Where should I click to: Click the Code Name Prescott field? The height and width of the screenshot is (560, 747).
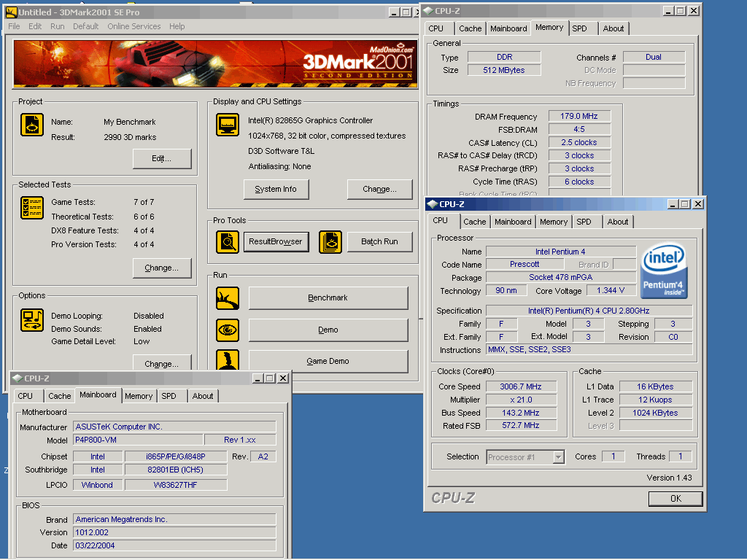(x=525, y=264)
